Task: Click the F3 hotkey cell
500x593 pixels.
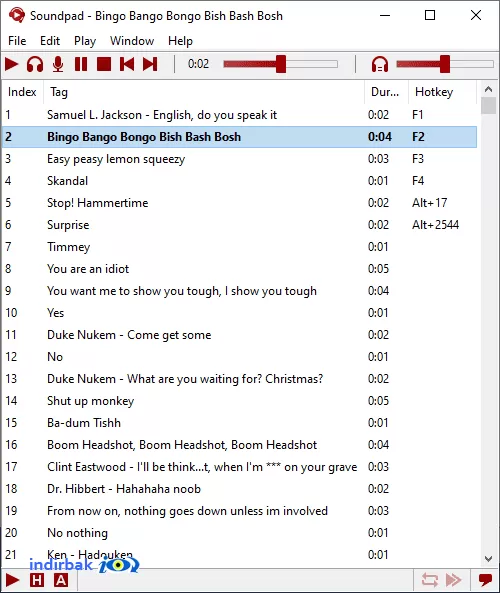Action: (x=418, y=158)
